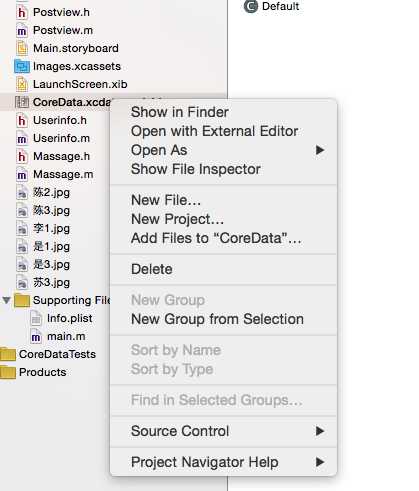Click the CoreData.xcdatamodeld model icon
Viewport: 419px width, 491px height.
pos(22,102)
